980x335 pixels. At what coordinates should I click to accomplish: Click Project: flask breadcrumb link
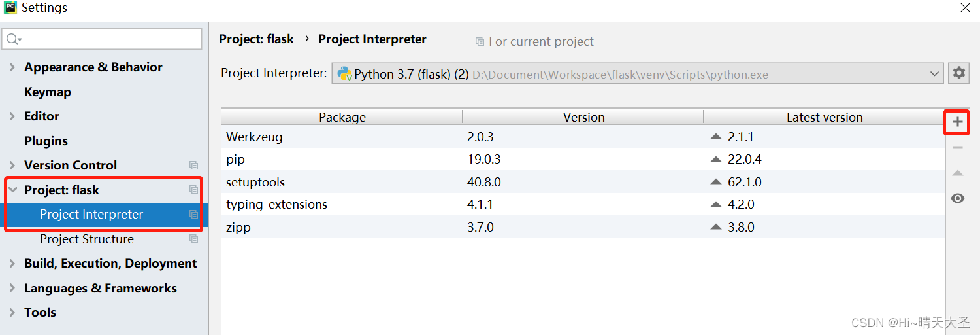[256, 39]
